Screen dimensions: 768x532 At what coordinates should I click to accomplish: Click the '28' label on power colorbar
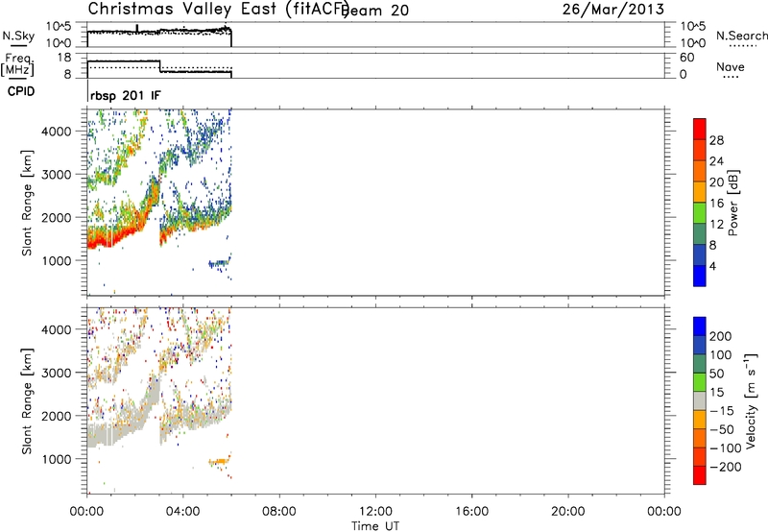coord(716,140)
